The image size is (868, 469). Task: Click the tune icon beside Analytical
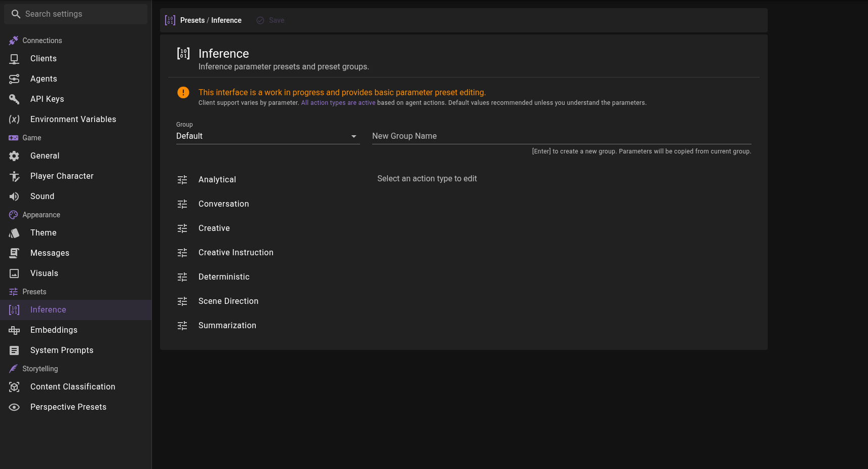tap(182, 180)
